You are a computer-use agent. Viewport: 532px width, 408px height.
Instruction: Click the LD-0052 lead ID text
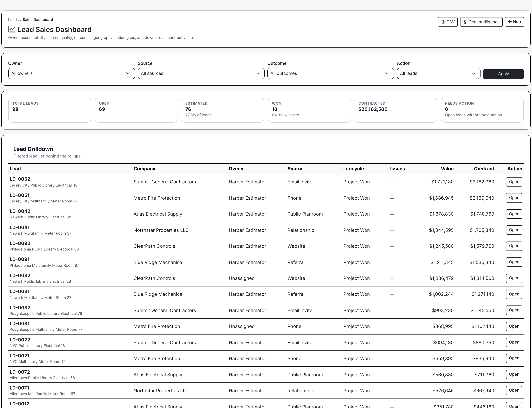pos(20,179)
